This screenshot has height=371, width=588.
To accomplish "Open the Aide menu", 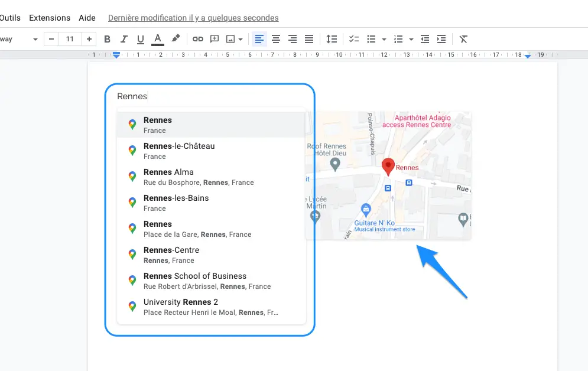I will click(x=87, y=18).
